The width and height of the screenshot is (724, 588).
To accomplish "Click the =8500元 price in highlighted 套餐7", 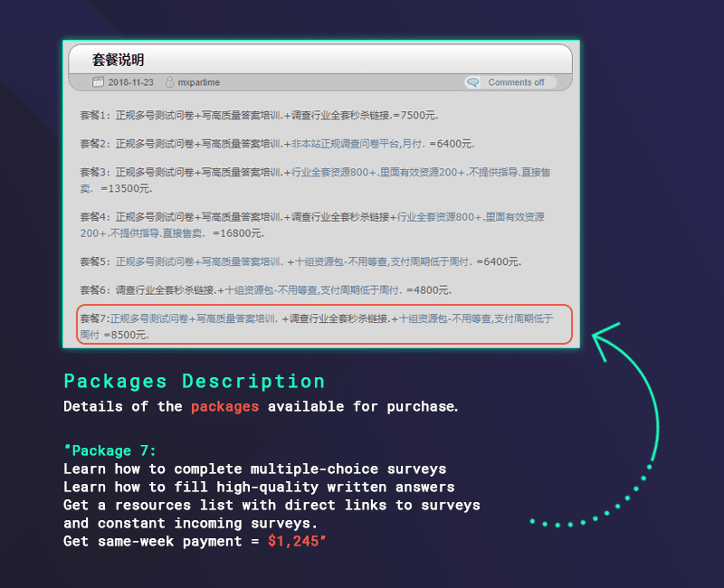I will 127,335.
